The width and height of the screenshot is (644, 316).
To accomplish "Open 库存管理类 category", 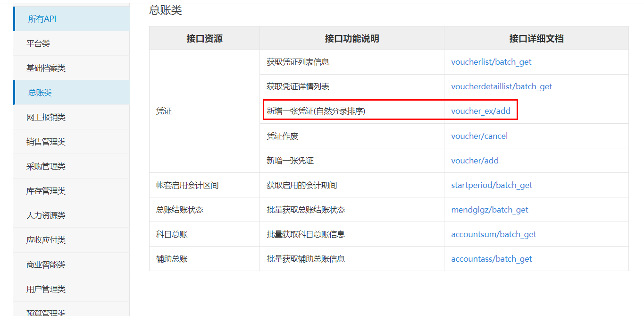I will click(x=46, y=191).
